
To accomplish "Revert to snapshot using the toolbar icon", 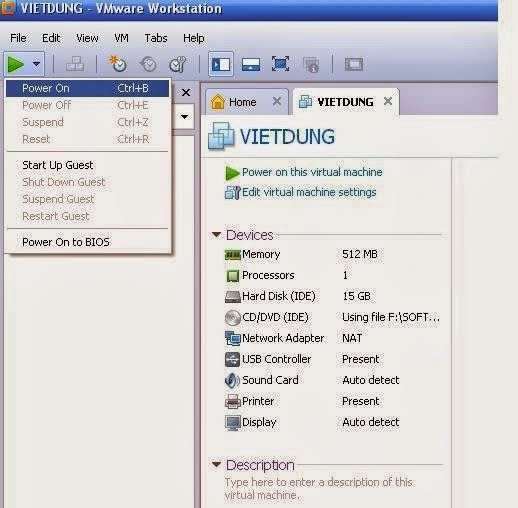I will click(x=148, y=64).
